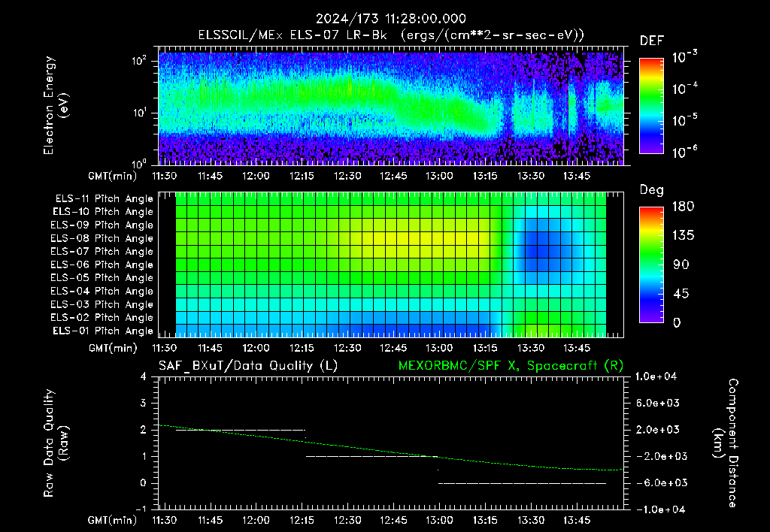Click the DEF rainbow color scale bar

[651, 105]
